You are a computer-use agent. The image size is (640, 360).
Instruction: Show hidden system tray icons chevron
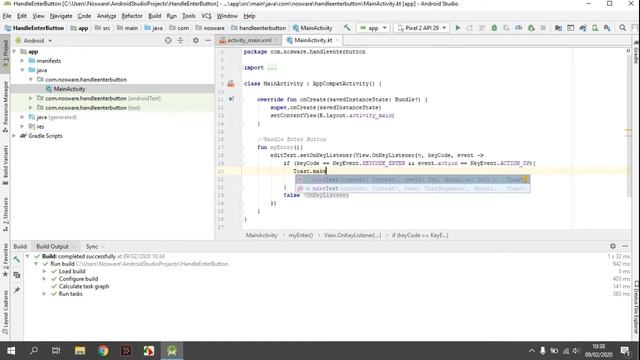pyautogui.click(x=531, y=351)
